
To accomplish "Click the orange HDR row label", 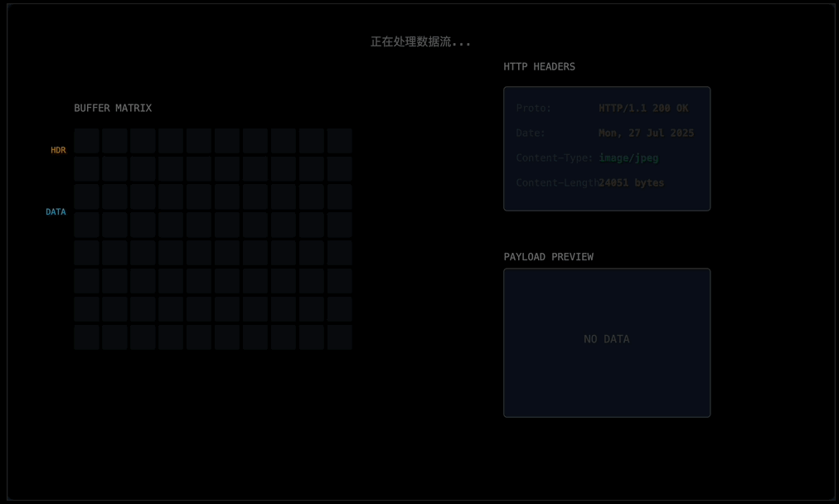I will 58,150.
